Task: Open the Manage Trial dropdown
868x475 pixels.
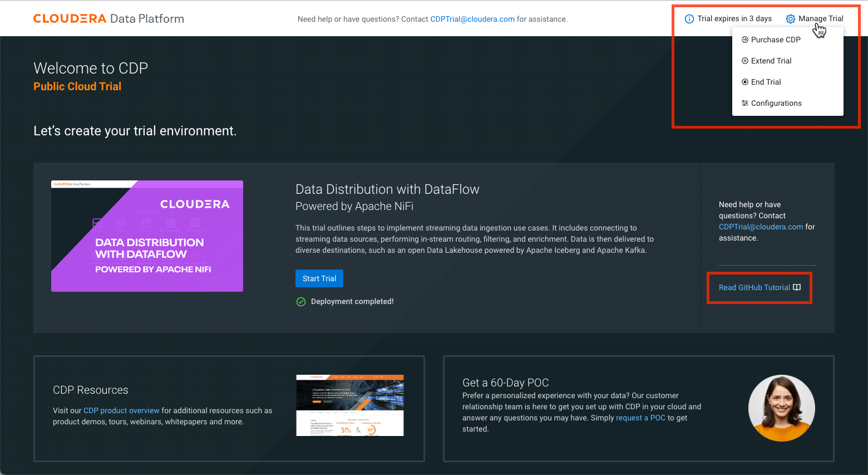Action: click(x=815, y=19)
